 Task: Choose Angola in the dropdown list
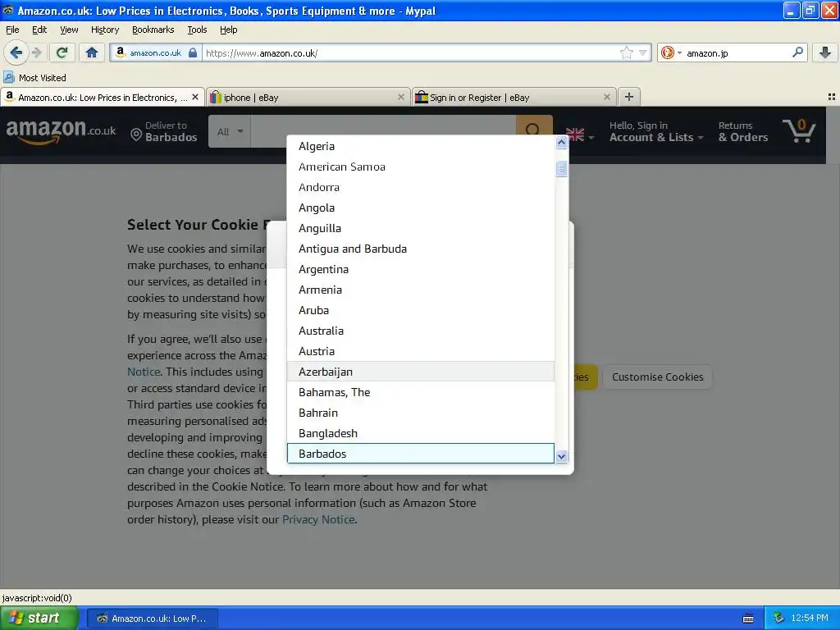tap(421, 208)
